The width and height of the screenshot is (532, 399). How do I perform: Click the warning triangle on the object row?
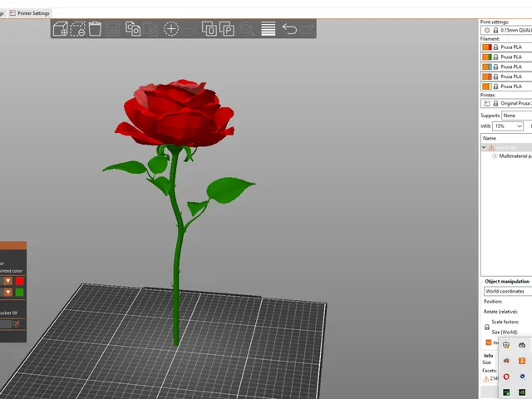click(x=491, y=147)
